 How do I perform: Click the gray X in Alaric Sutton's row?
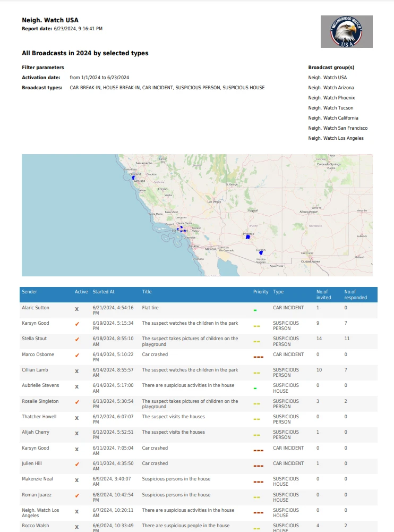(x=77, y=309)
